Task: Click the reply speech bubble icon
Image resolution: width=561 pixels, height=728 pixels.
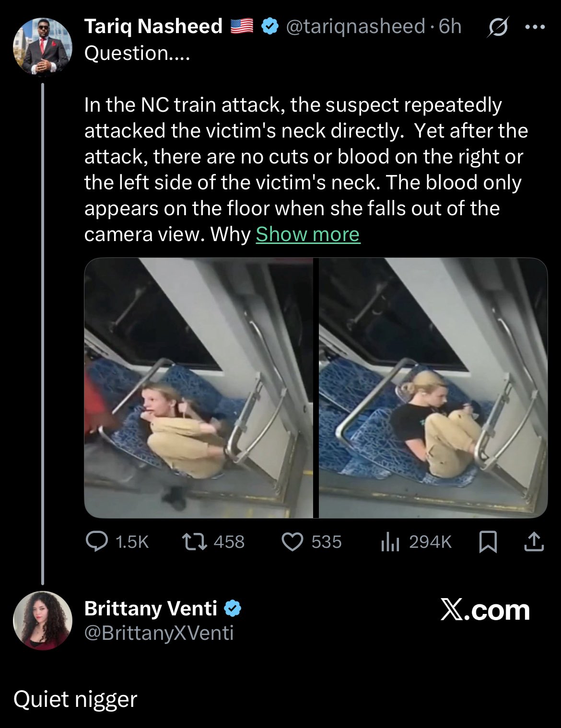Action: pos(97,542)
